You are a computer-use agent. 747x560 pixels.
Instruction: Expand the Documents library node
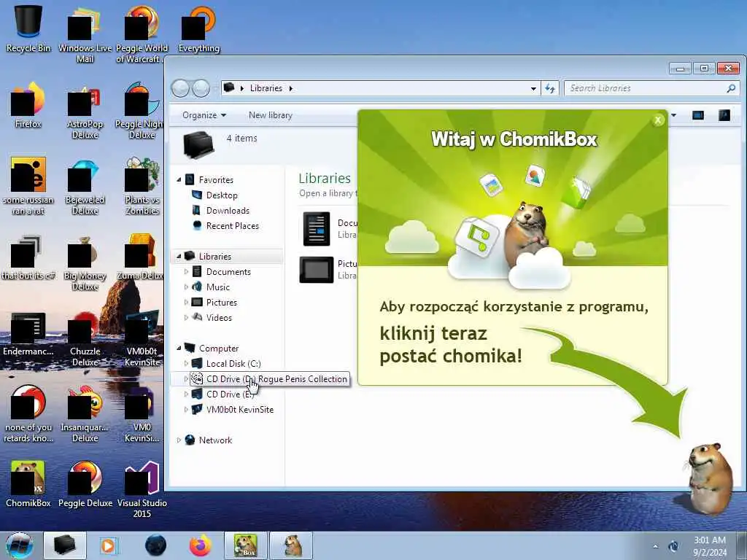(186, 271)
